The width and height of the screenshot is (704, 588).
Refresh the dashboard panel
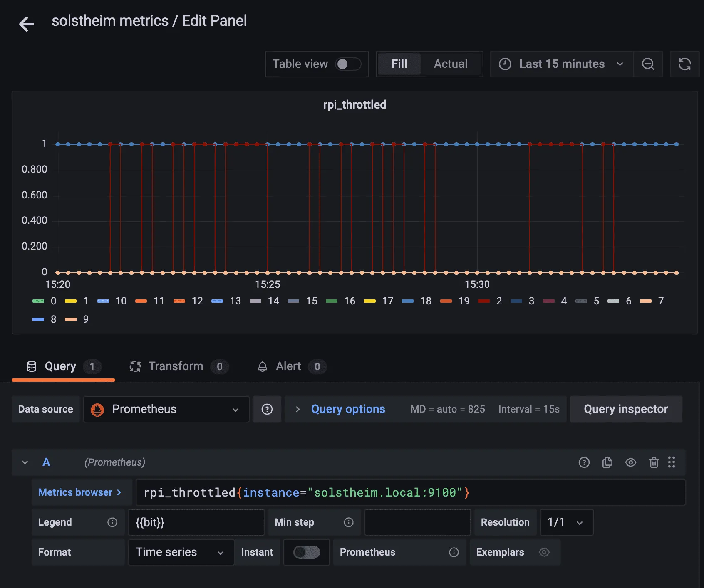coord(684,64)
